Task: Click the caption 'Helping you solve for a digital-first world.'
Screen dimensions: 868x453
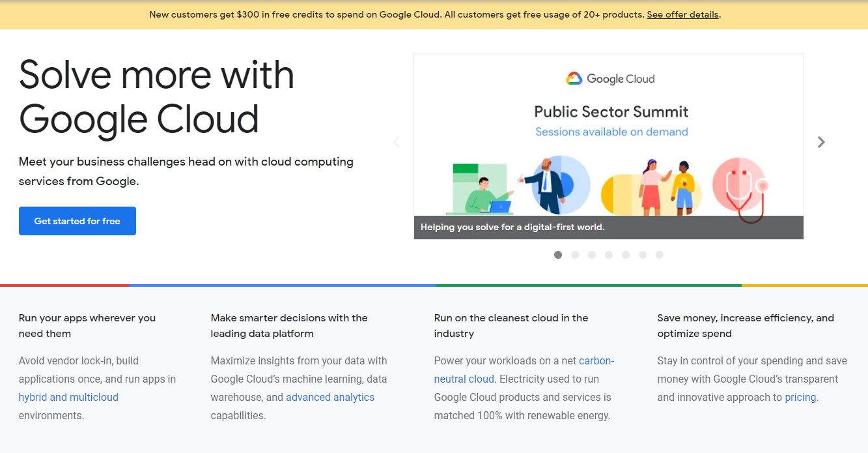Action: pos(512,227)
